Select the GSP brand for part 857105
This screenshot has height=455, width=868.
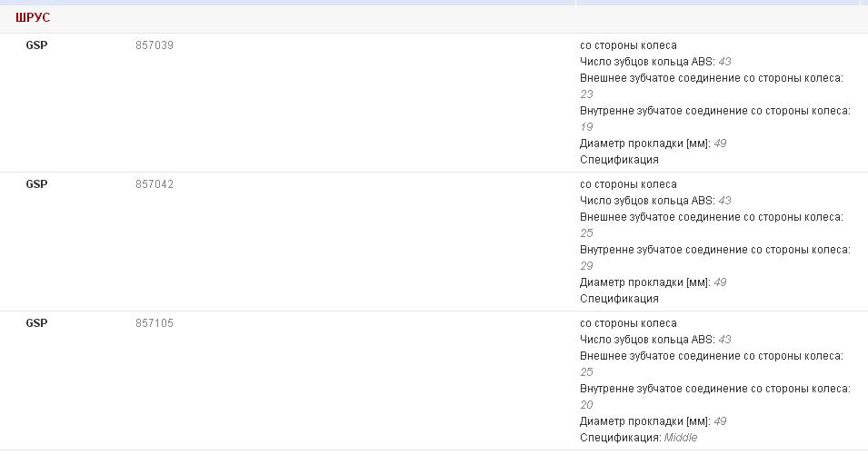click(x=36, y=323)
